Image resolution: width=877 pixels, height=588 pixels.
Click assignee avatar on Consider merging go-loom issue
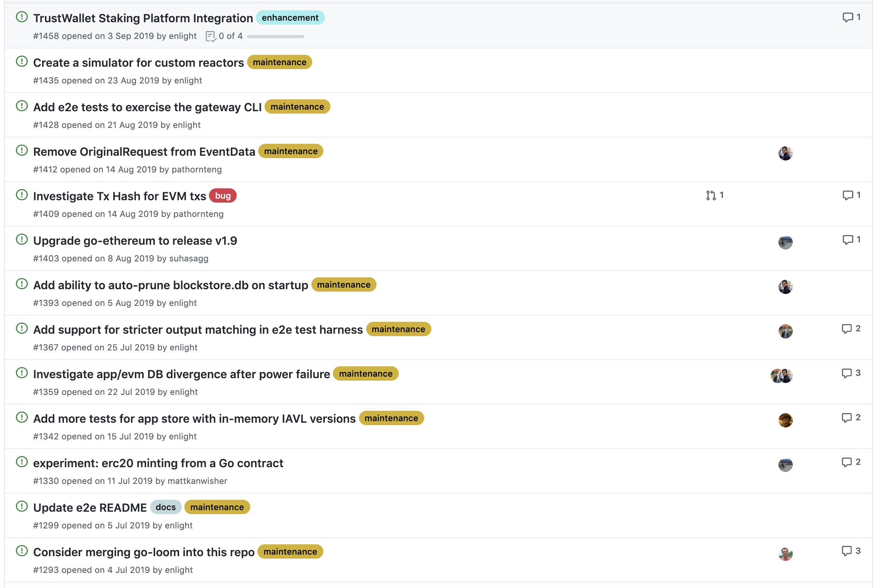tap(785, 553)
